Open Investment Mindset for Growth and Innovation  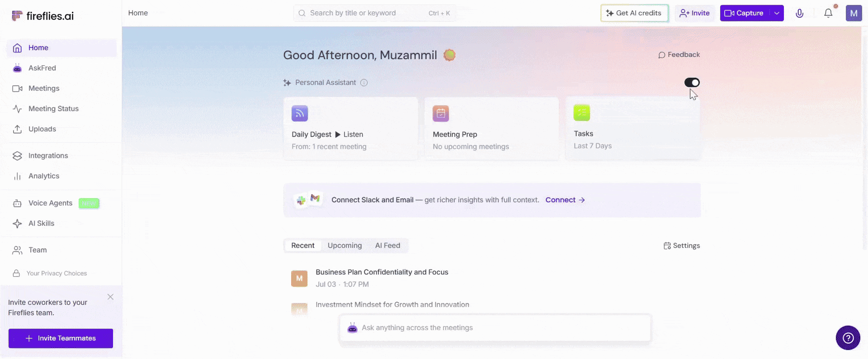(392, 305)
